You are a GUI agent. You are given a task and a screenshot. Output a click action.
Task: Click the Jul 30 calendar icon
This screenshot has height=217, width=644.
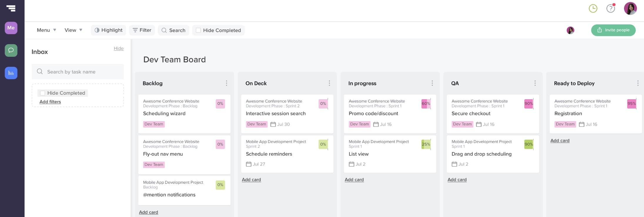click(x=273, y=124)
